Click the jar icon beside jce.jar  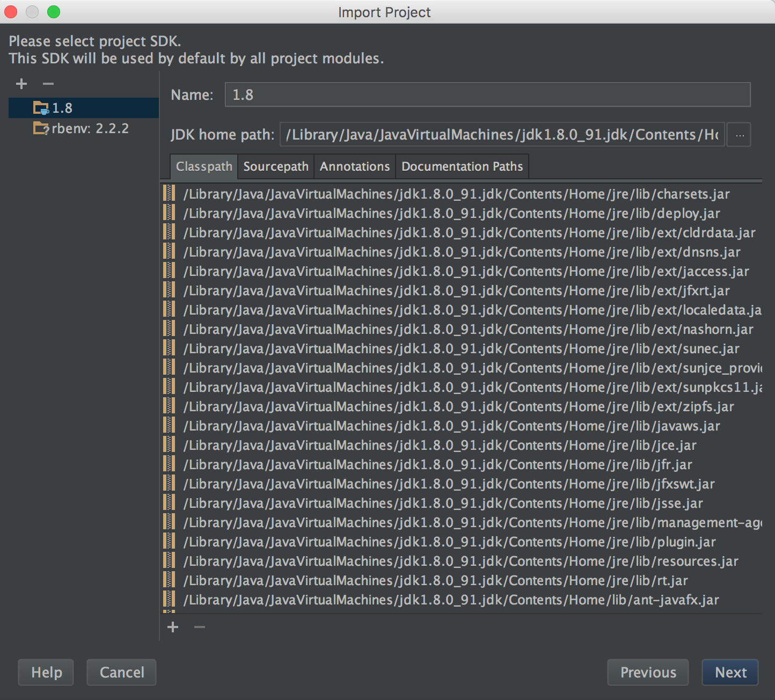click(x=170, y=445)
